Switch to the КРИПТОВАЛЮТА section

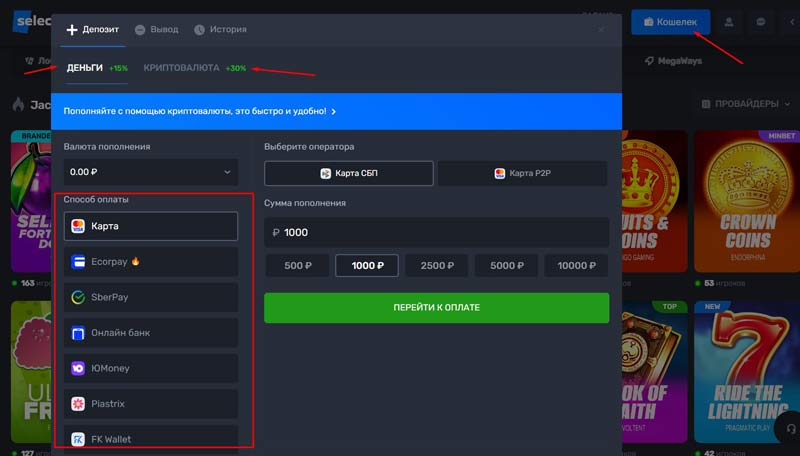point(181,68)
